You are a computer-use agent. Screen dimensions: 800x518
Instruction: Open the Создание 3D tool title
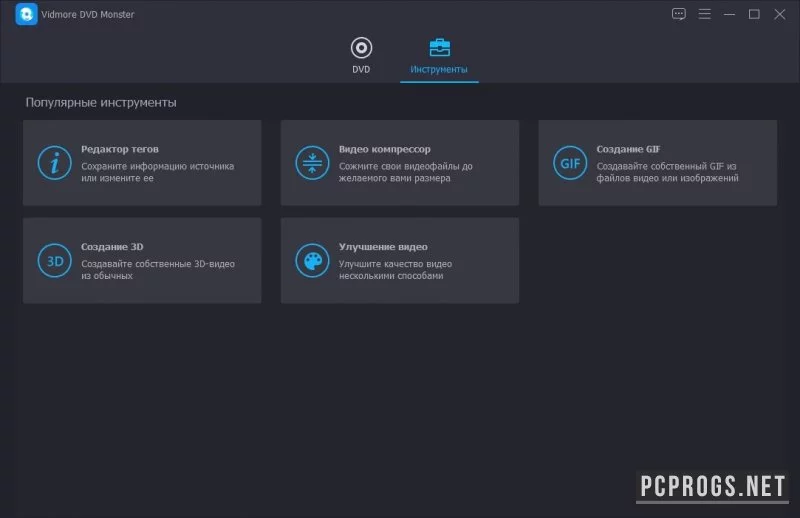pyautogui.click(x=112, y=246)
